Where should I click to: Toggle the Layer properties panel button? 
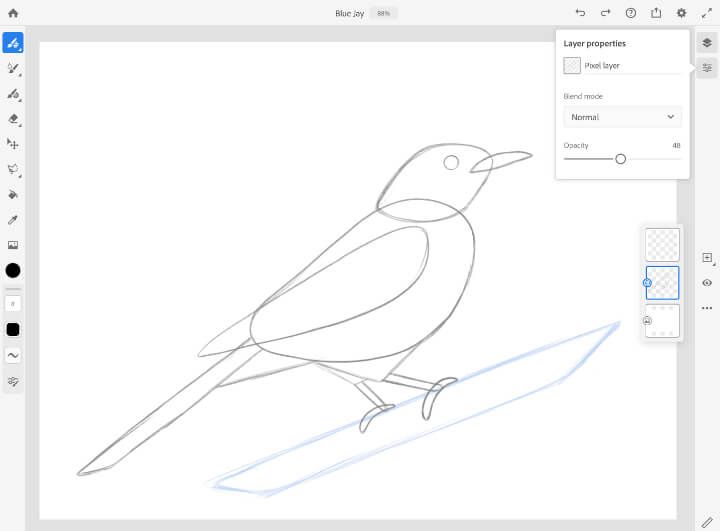pos(707,68)
